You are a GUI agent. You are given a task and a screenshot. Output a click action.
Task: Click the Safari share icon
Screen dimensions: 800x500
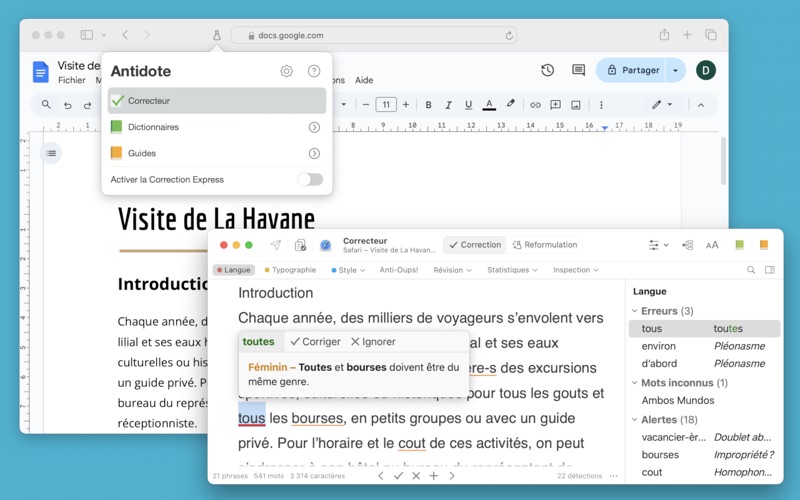coord(664,35)
